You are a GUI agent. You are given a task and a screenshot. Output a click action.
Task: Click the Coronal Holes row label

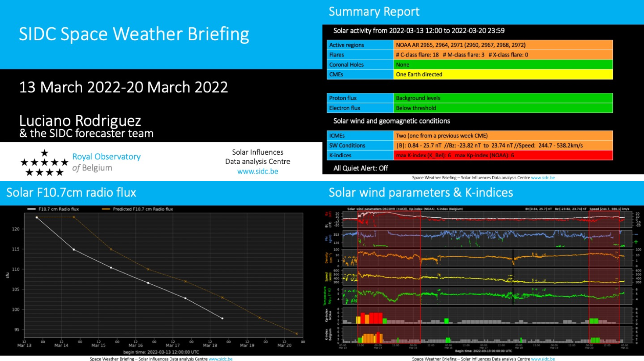coord(360,64)
